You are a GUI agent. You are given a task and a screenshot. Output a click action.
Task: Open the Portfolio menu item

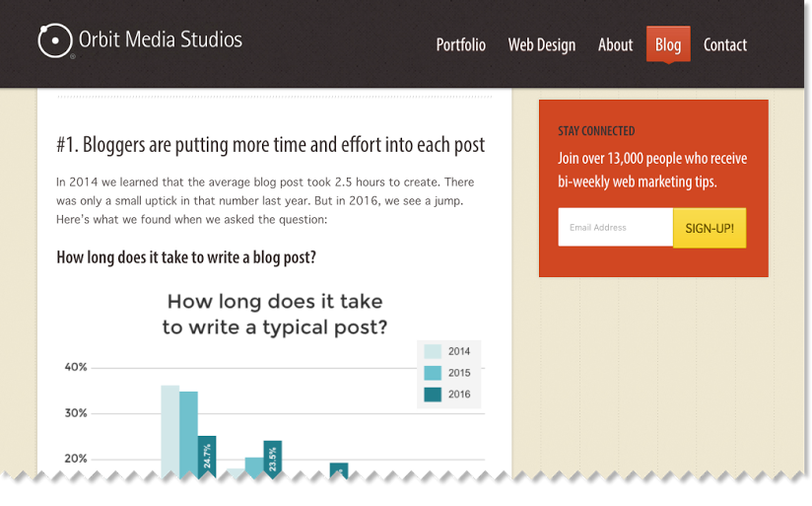coord(461,44)
